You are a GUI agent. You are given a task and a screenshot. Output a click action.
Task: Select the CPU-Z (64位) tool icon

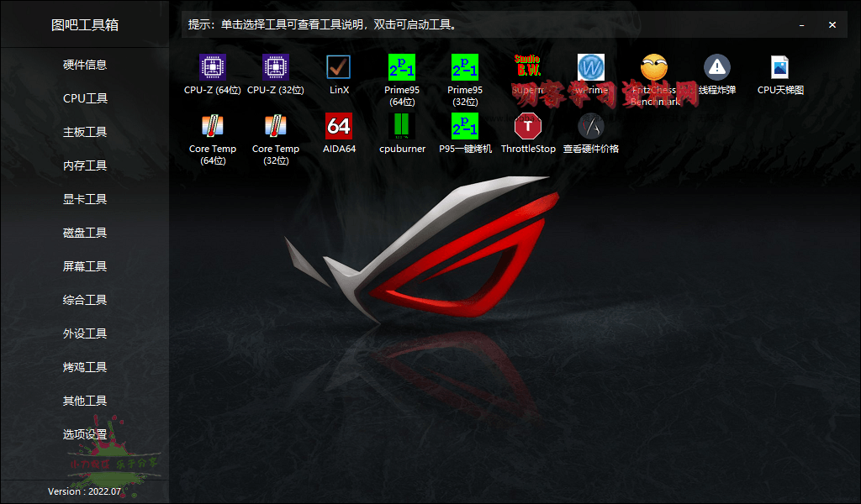[x=213, y=67]
